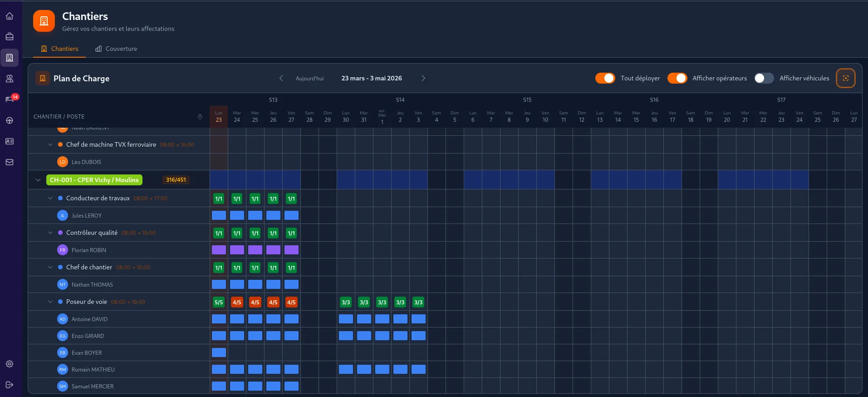868x397 pixels.
Task: Open the people group icon in sidebar
Action: 10,79
